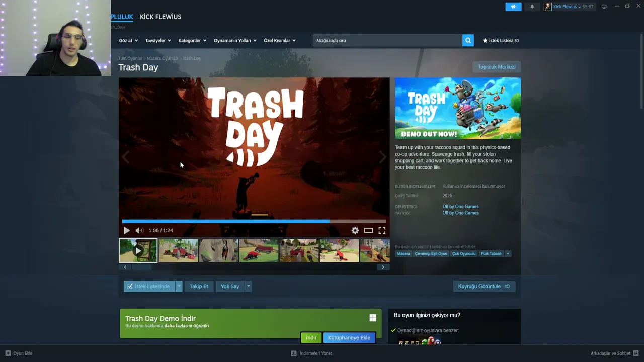The height and width of the screenshot is (362, 644).
Task: Click the Kütüphaneye Ekle button
Action: point(349,338)
